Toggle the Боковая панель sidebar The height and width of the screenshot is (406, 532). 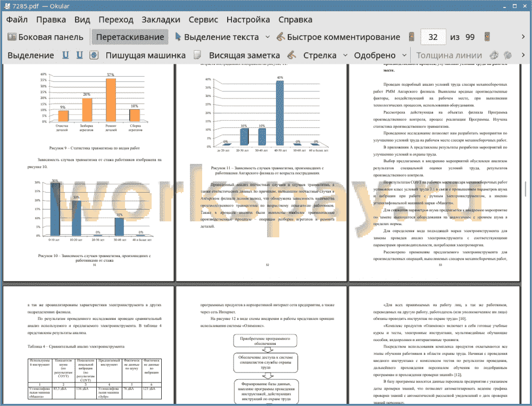click(45, 37)
